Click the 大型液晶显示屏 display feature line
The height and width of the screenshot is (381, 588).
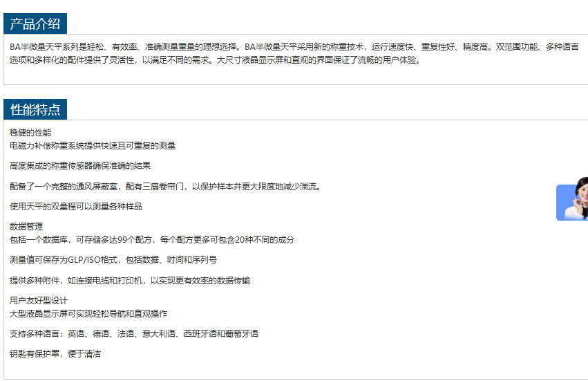[x=88, y=314]
